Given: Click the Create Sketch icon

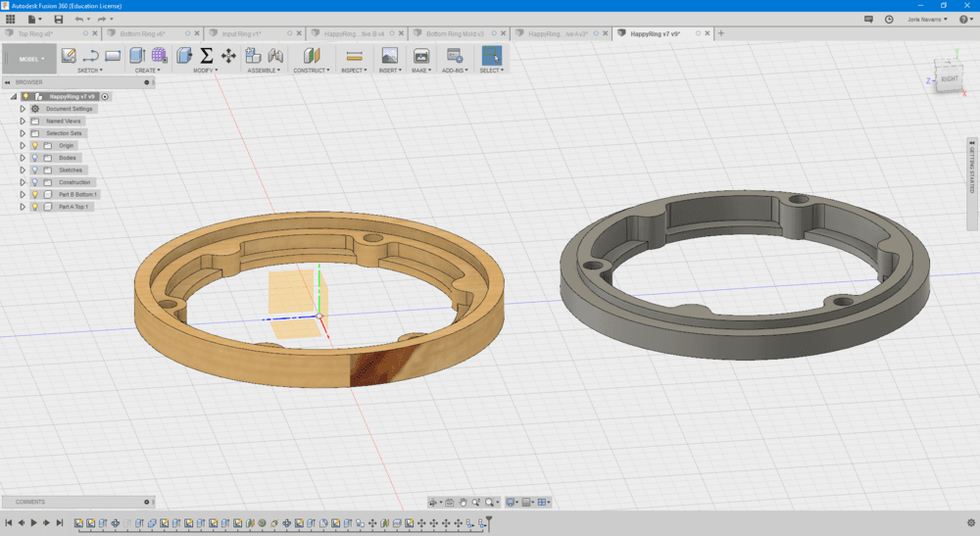Looking at the screenshot, I should pyautogui.click(x=69, y=56).
